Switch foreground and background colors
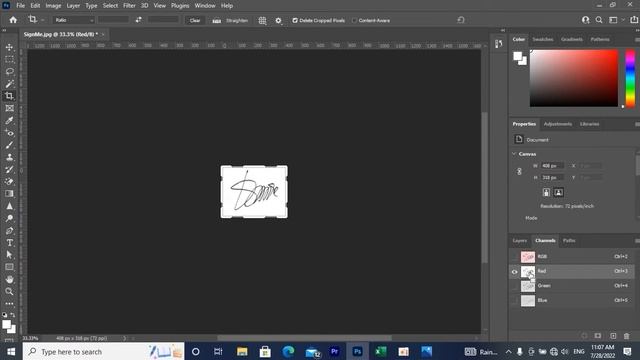This screenshot has width=640, height=360. [13, 315]
